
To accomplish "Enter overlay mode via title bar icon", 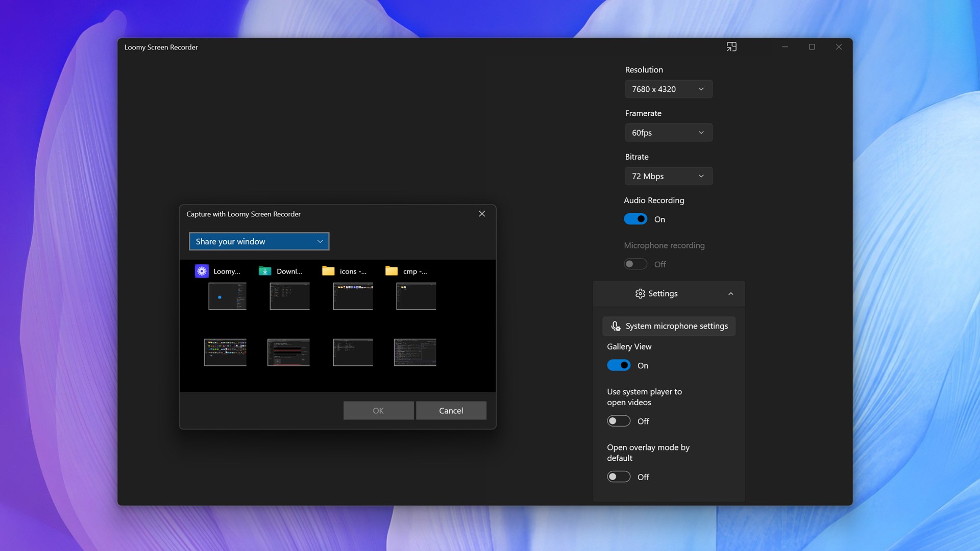I will 732,46.
